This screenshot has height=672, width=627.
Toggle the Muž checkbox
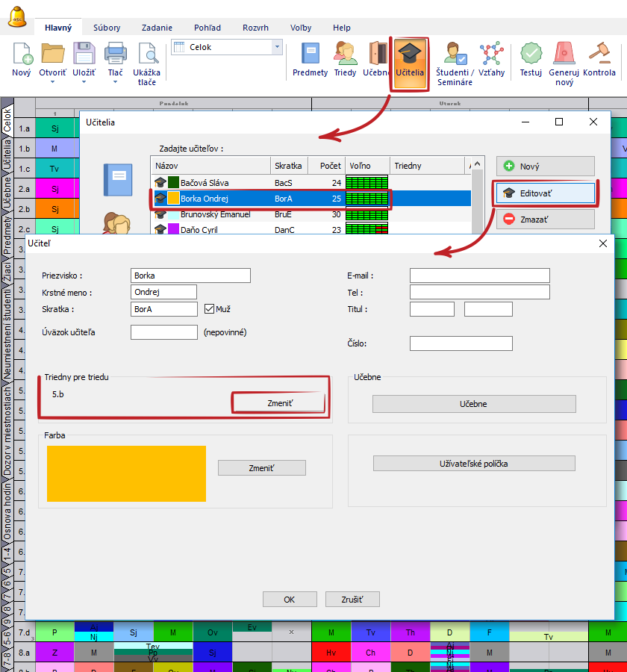[210, 308]
